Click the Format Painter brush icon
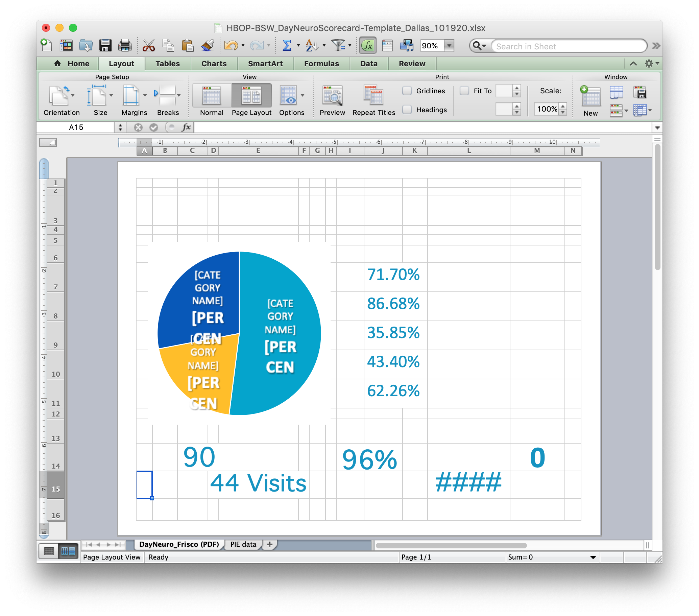Screen dimensions: 699x616 (x=208, y=46)
